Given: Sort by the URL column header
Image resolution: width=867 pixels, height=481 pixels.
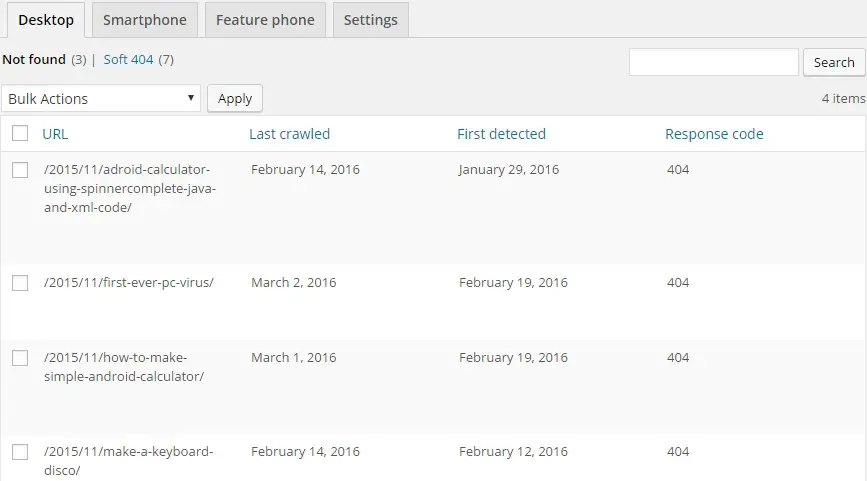Looking at the screenshot, I should pyautogui.click(x=55, y=134).
